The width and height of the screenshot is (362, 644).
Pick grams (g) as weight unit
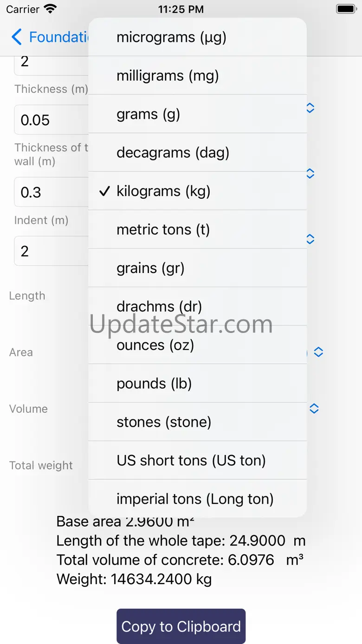point(197,114)
